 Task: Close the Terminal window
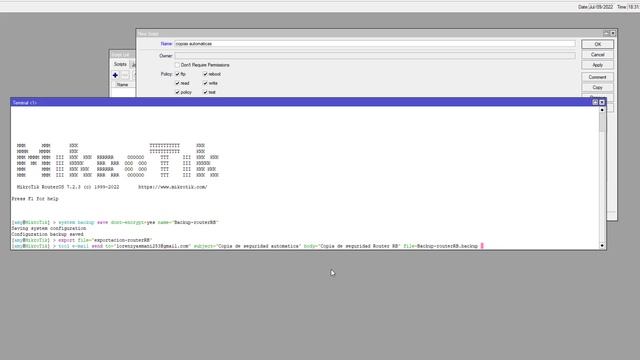tap(602, 102)
